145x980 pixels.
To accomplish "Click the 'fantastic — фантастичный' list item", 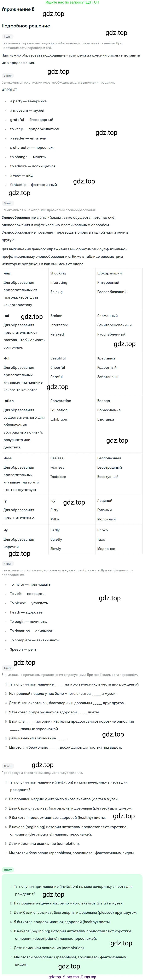I will [x=33, y=184].
